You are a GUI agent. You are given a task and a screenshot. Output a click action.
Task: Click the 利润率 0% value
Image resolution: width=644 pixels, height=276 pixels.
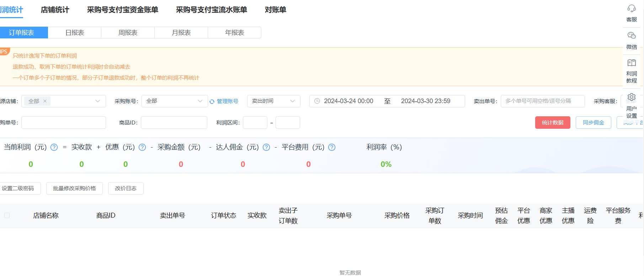click(386, 164)
